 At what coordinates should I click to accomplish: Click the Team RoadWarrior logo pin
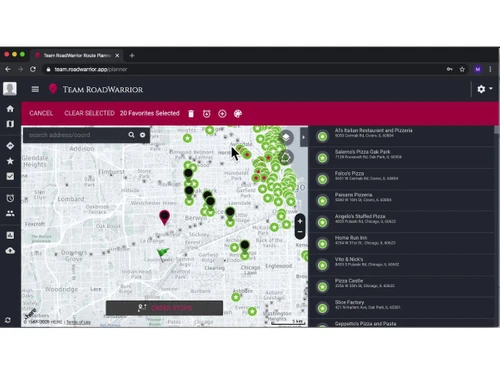tap(53, 89)
